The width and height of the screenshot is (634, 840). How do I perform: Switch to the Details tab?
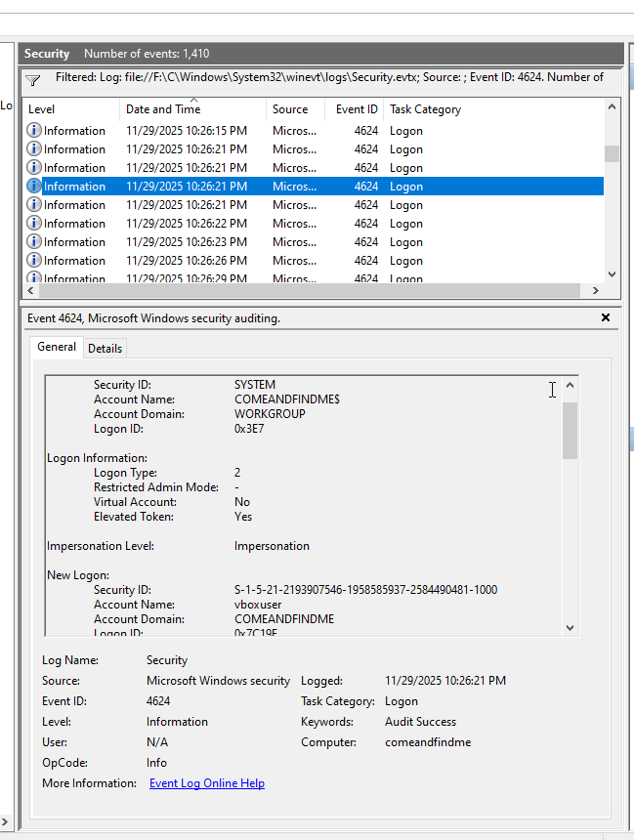coord(106,349)
